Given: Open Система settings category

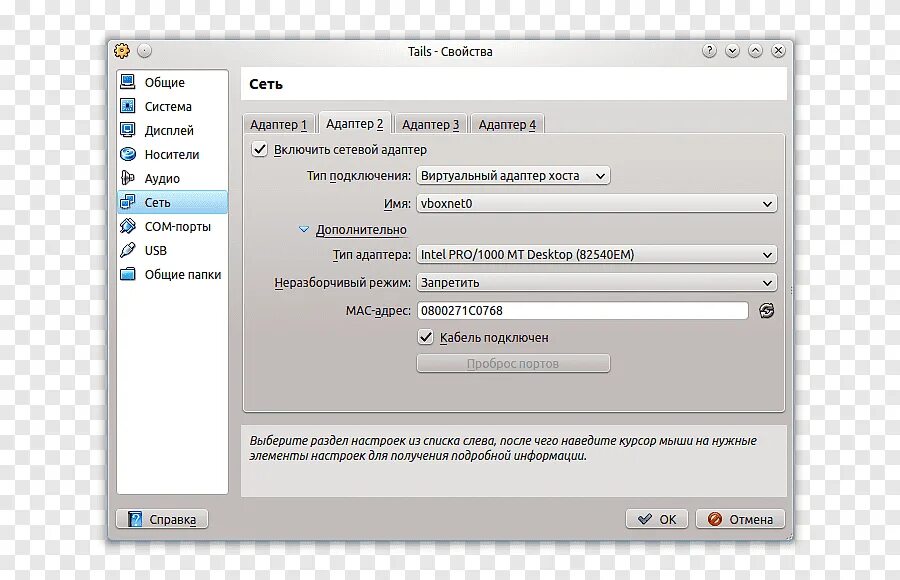Looking at the screenshot, I should [172, 106].
